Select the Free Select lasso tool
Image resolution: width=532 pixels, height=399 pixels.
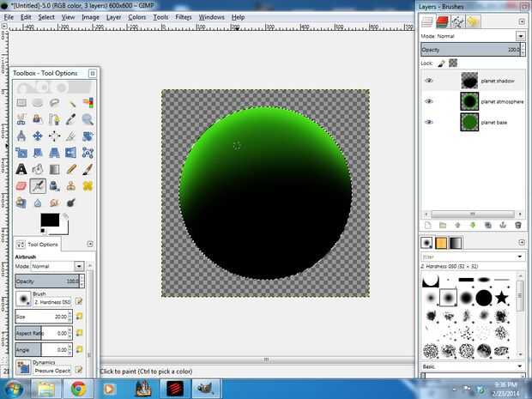[54, 102]
